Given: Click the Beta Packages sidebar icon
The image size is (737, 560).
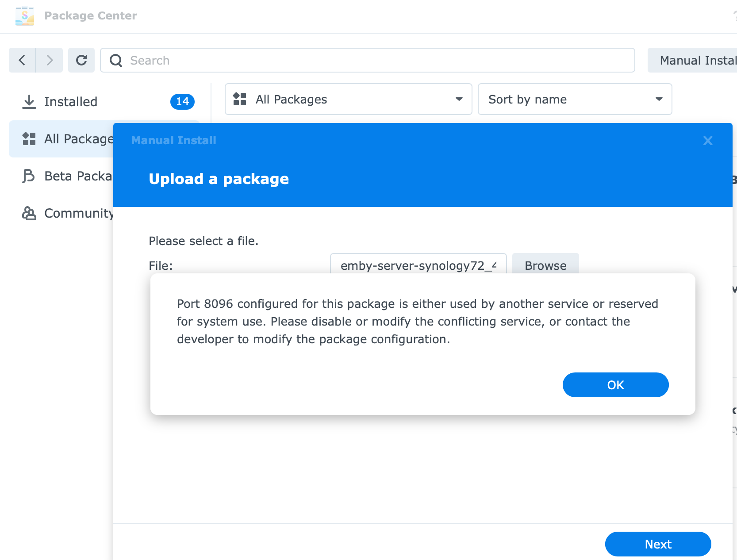Looking at the screenshot, I should pyautogui.click(x=29, y=176).
